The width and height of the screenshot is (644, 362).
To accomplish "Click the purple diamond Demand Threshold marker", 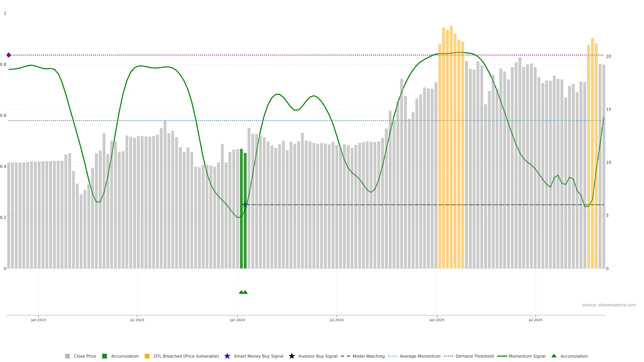I will point(9,55).
